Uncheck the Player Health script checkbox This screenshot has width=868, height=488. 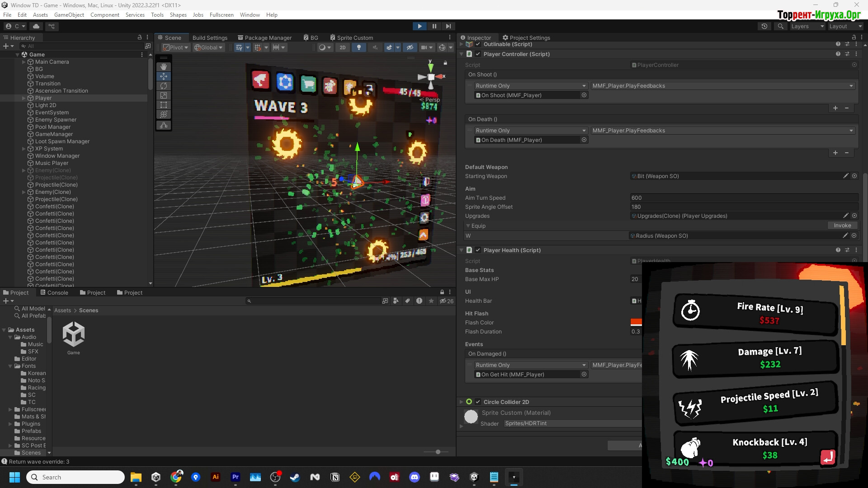click(x=478, y=250)
